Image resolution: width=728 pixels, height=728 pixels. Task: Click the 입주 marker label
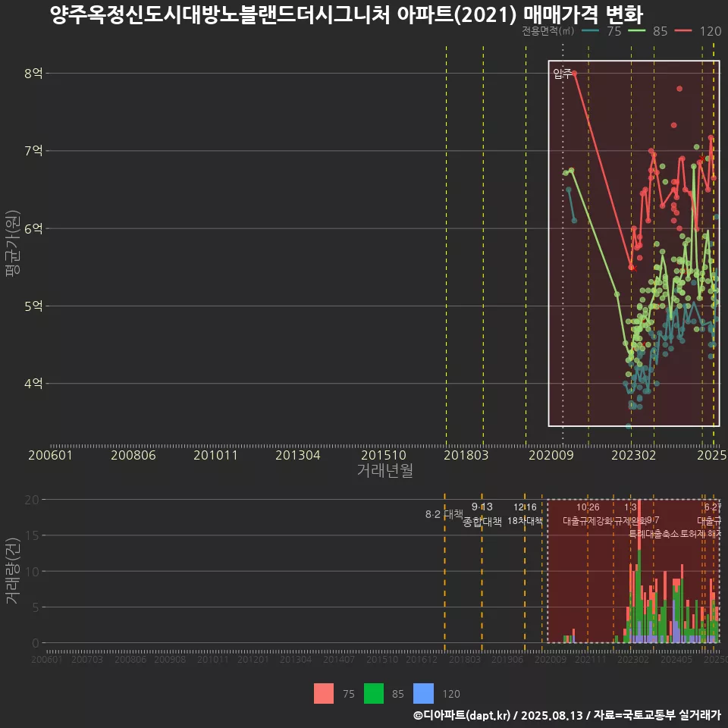click(562, 74)
